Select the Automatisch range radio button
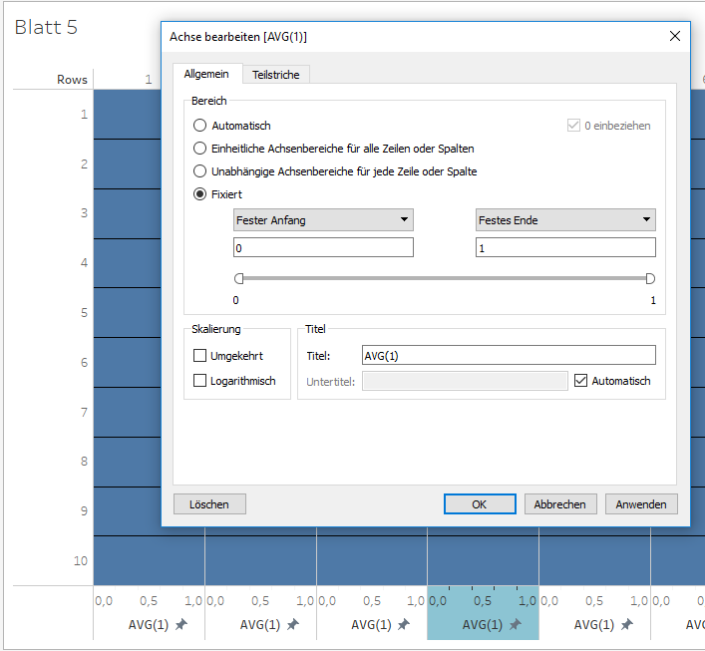This screenshot has width=705, height=651. click(x=200, y=125)
